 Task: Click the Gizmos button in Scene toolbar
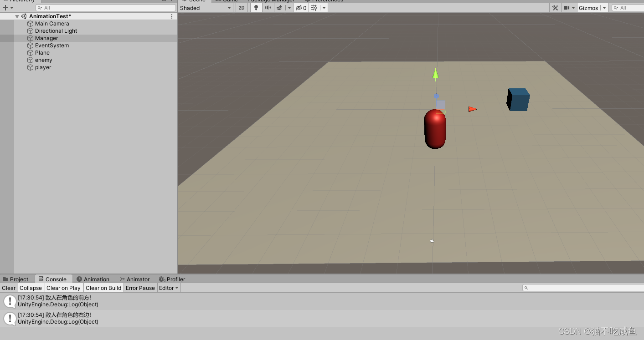point(588,8)
